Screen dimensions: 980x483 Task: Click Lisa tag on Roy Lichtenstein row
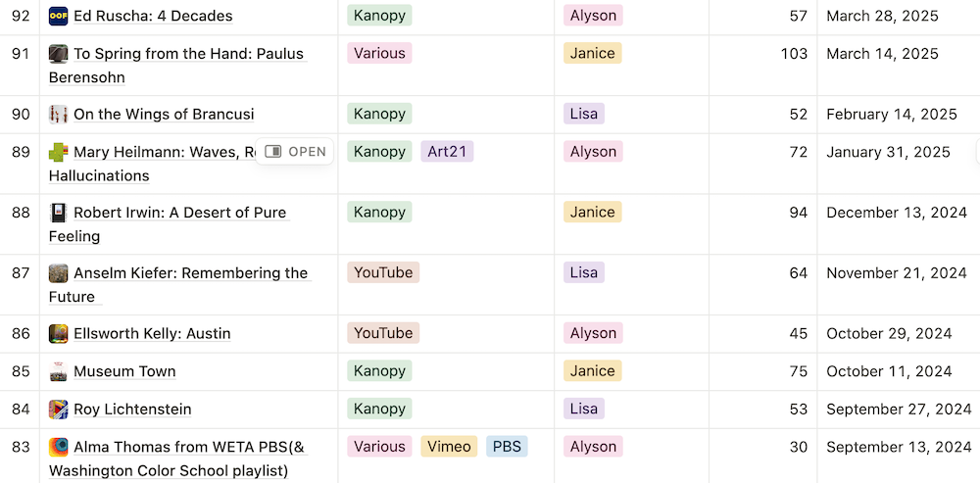pos(584,409)
